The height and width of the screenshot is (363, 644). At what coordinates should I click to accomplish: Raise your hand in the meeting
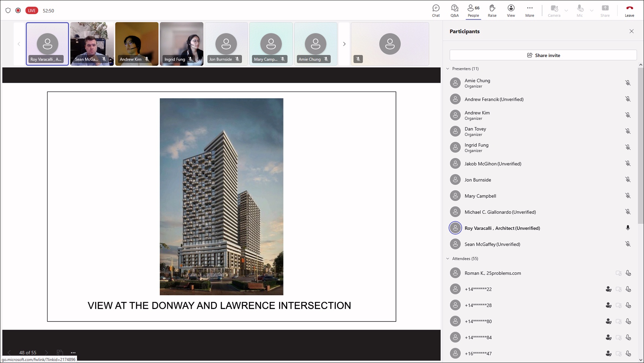(492, 10)
